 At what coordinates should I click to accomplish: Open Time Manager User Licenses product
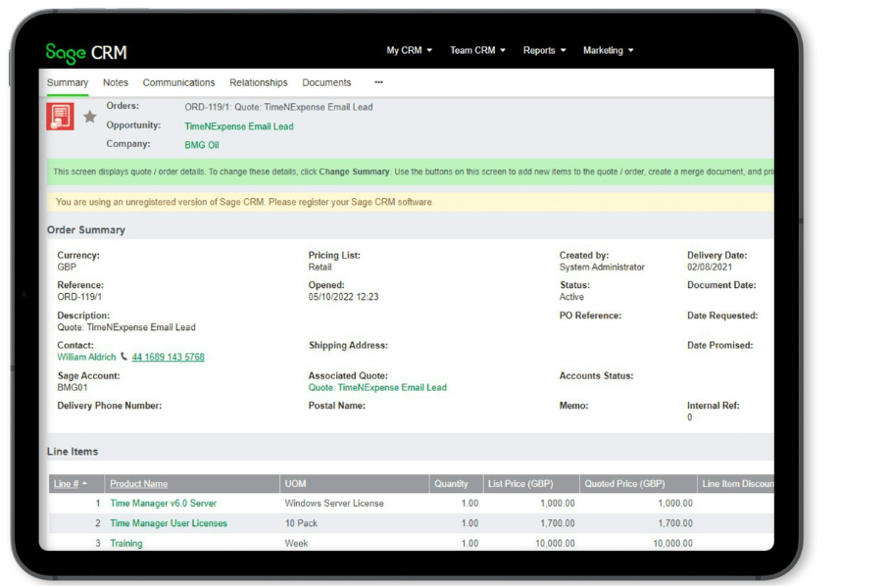click(169, 523)
